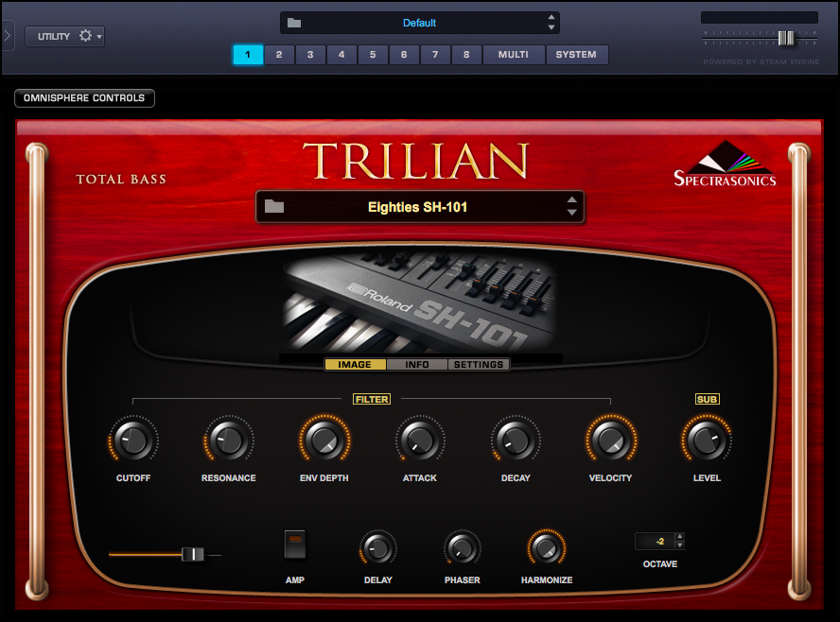
Task: Adjust the Velocity knob
Action: pos(611,440)
